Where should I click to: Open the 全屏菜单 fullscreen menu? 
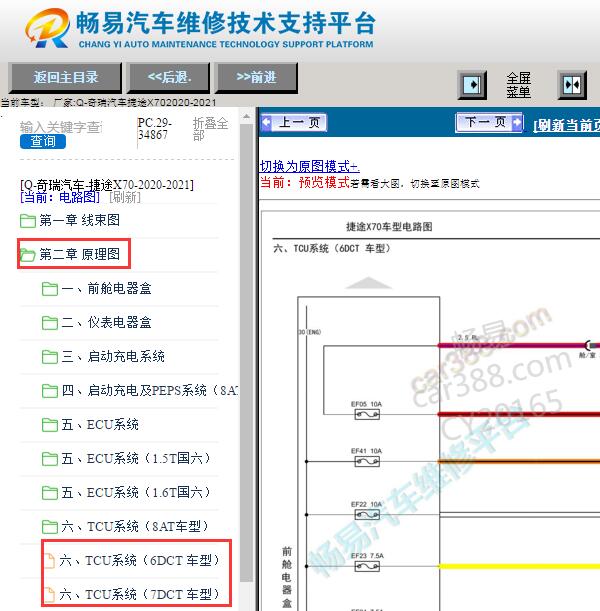519,85
